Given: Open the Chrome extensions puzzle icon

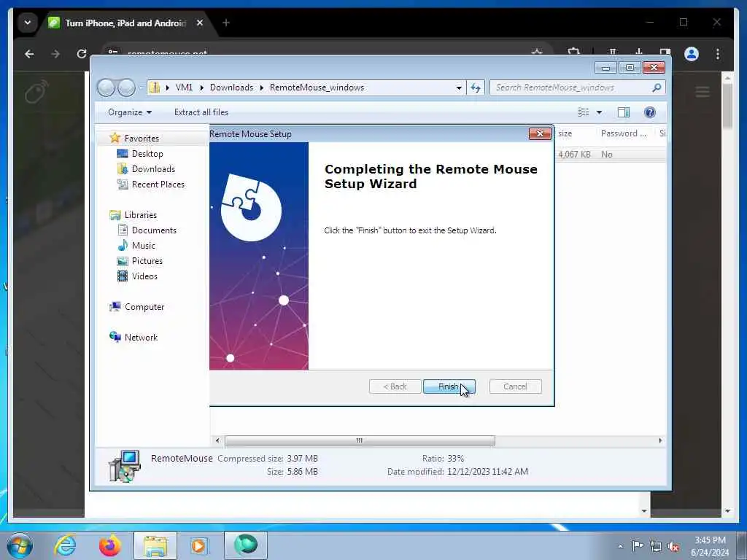Looking at the screenshot, I should point(573,52).
